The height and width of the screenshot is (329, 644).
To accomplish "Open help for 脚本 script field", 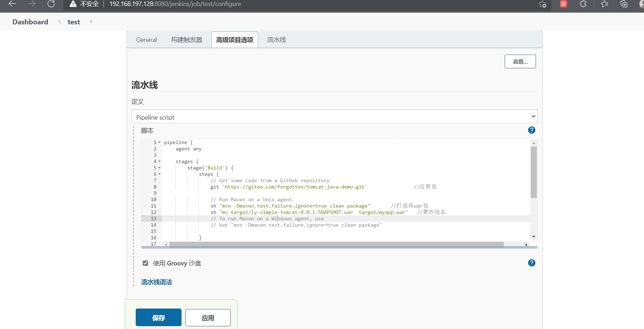I will pos(532,130).
